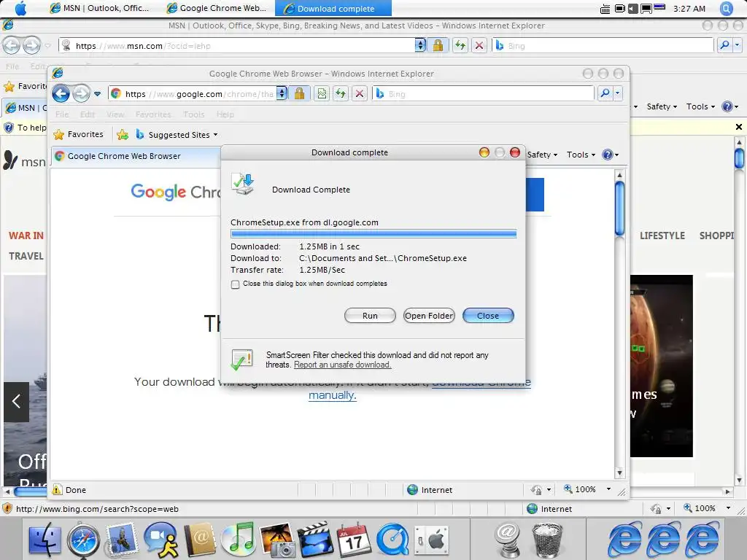Click the Bing search box in google.com window
This screenshot has height=560, width=747.
click(x=483, y=94)
